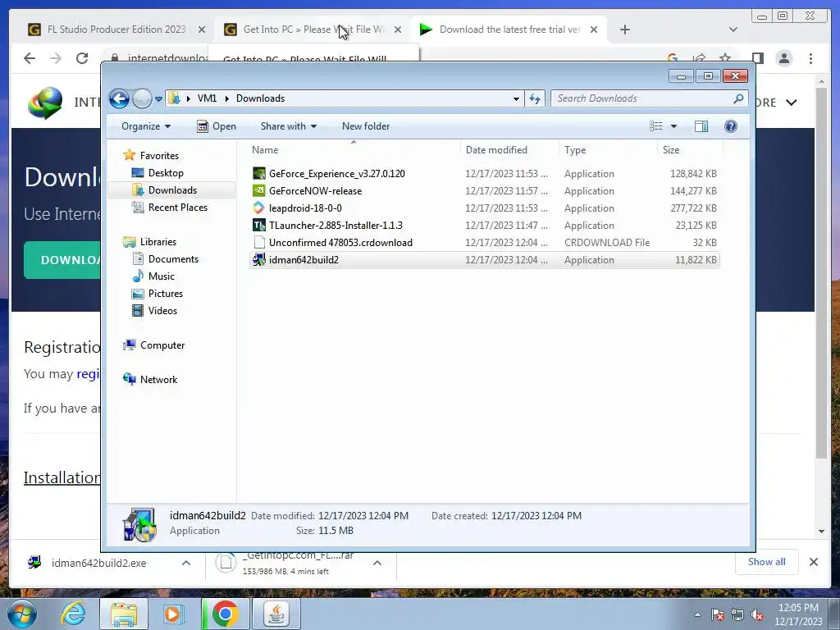Bookmark this page with the star icon
Image resolution: width=840 pixels, height=630 pixels.
pyautogui.click(x=725, y=58)
